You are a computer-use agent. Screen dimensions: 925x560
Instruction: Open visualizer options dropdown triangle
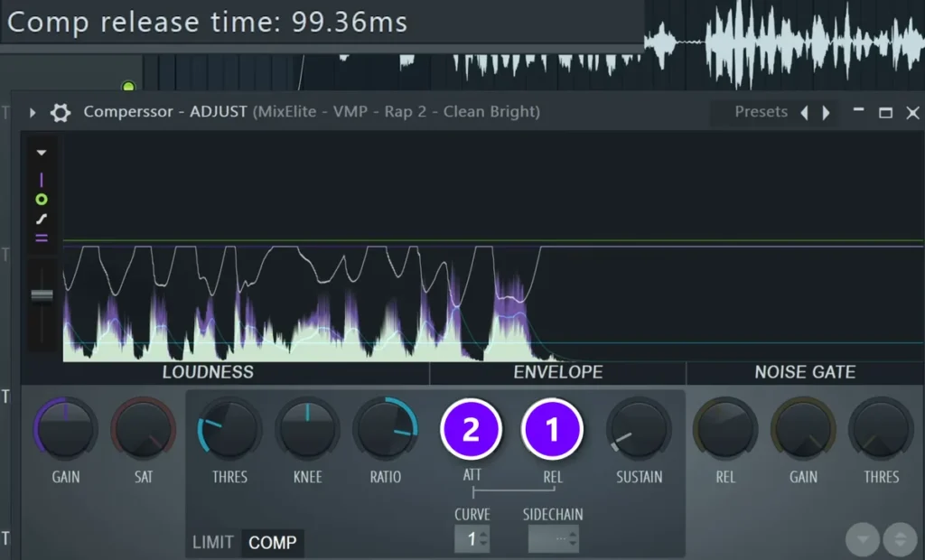[x=42, y=153]
